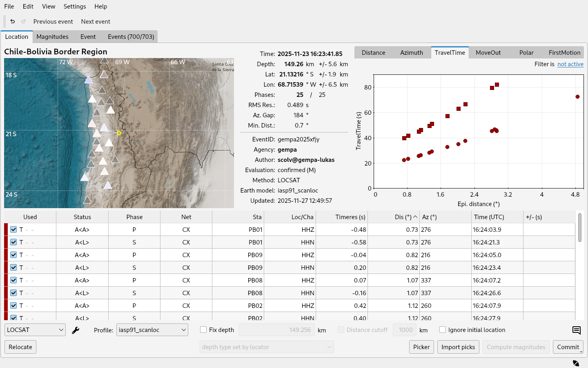This screenshot has width=588, height=368.
Task: Switch to the Magnitudes tab
Action: coord(52,37)
